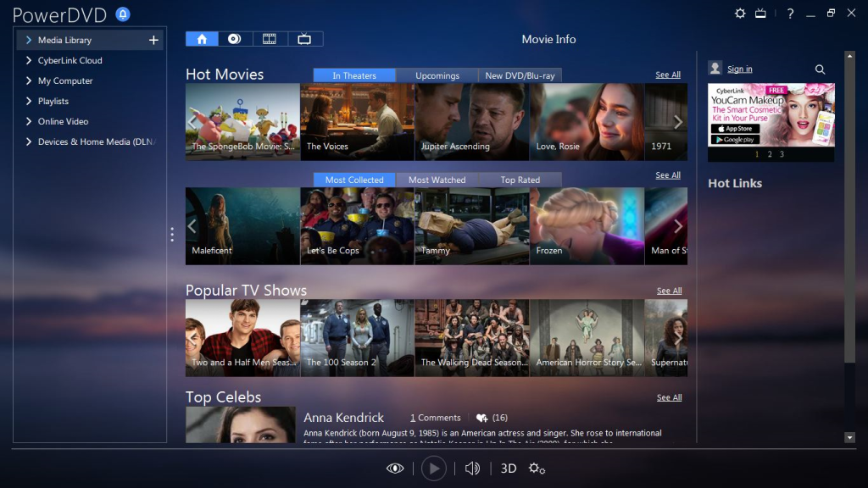Click the Sign in link
This screenshot has height=488, width=868.
739,69
